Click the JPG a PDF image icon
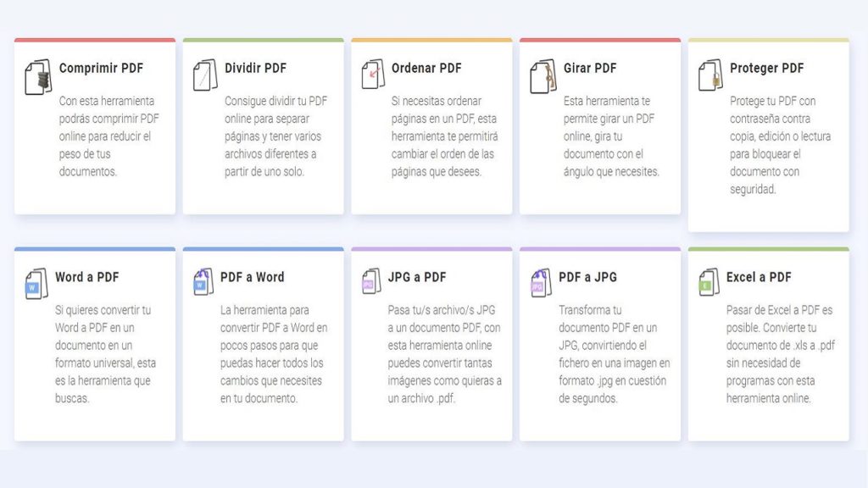Viewport: 868px width, 488px height. [x=372, y=280]
